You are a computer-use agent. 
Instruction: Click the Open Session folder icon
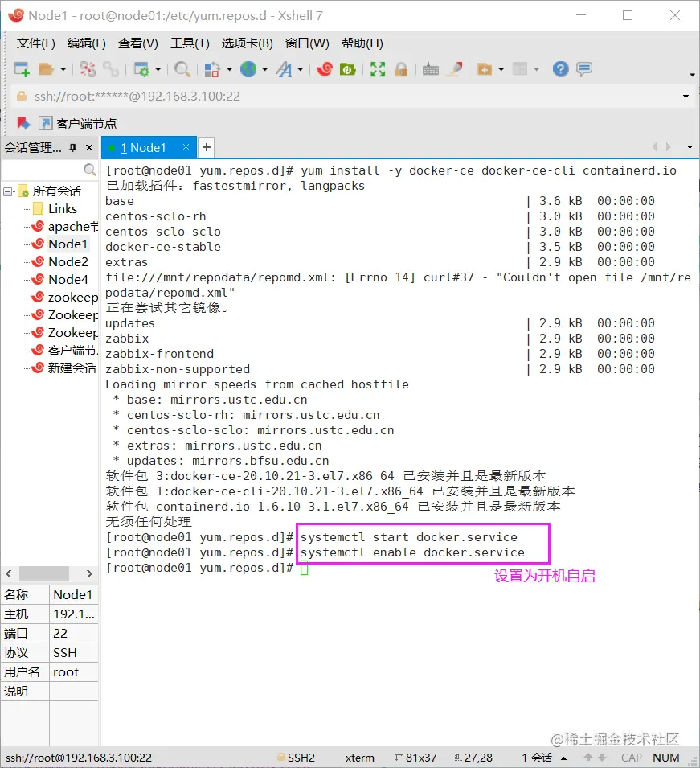pos(46,69)
